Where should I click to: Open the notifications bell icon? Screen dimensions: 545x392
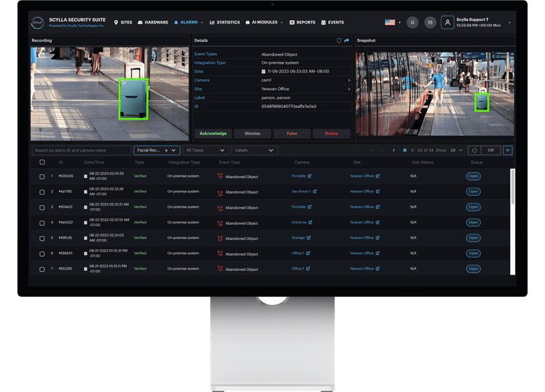413,22
